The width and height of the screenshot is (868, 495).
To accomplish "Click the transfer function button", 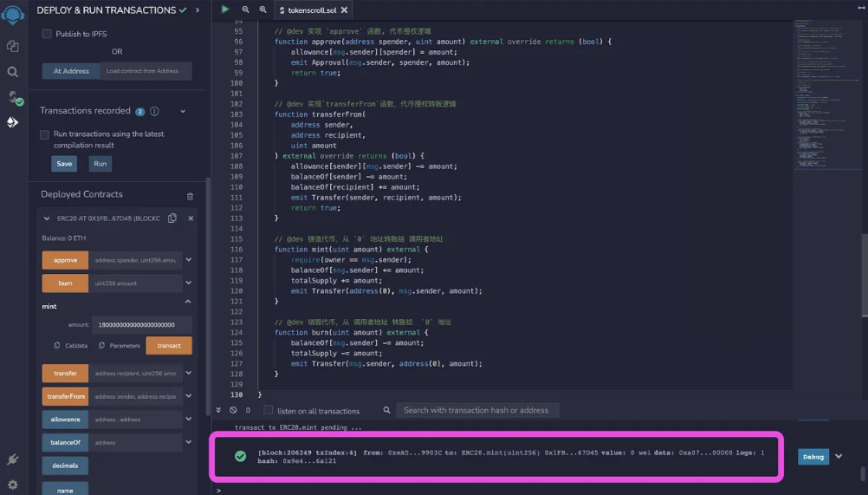I will pos(65,373).
